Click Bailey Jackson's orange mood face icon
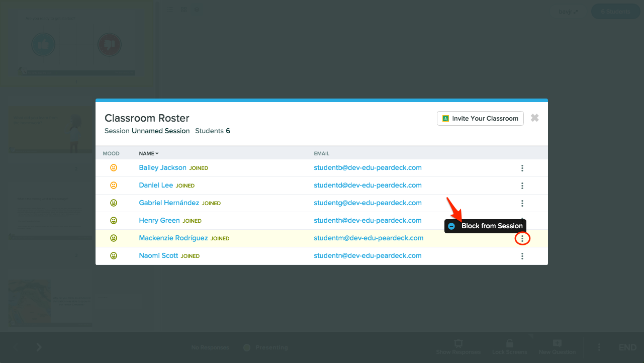 click(x=114, y=168)
